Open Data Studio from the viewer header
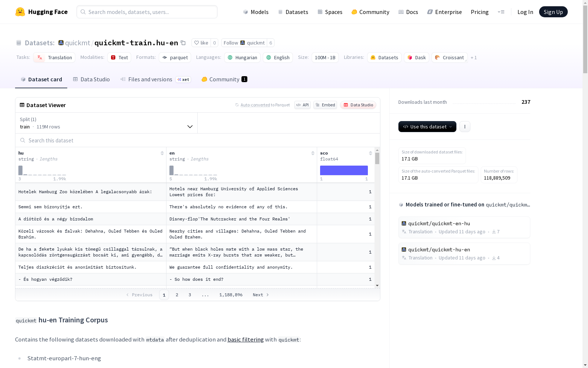588x368 pixels. (x=358, y=105)
